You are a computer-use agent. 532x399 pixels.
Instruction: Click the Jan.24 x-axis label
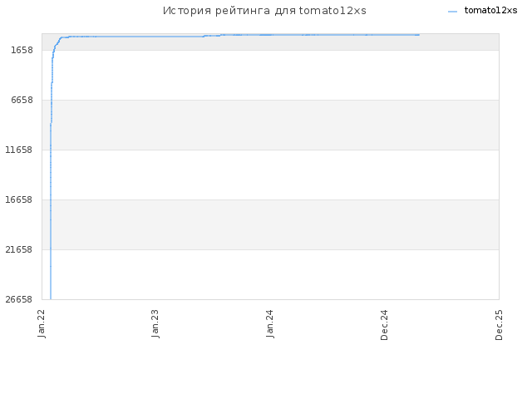click(x=270, y=323)
